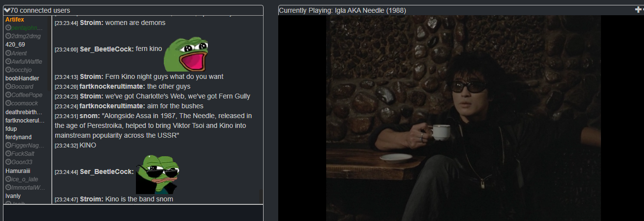Viewport: 644px width, 221px height.
Task: Click the sunglasses Pepe emote in chat
Action: [x=157, y=174]
